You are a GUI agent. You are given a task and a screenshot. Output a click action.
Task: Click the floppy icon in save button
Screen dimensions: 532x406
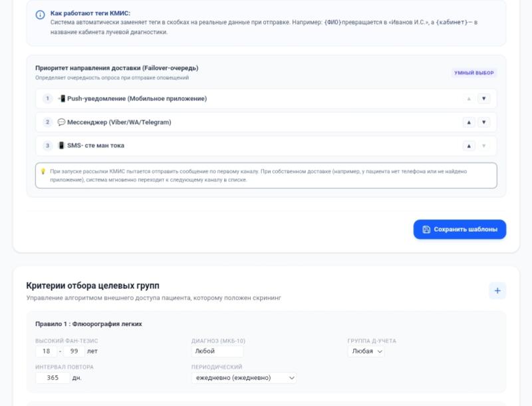(x=426, y=230)
